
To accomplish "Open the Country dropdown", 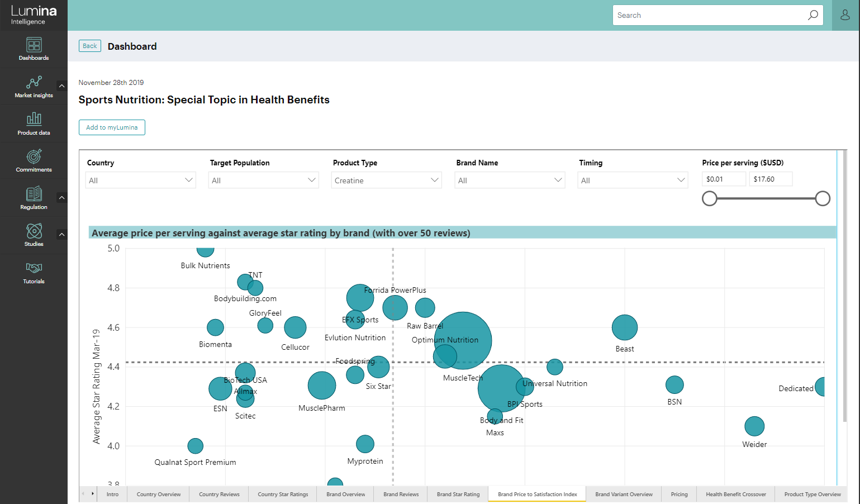I will click(x=140, y=180).
